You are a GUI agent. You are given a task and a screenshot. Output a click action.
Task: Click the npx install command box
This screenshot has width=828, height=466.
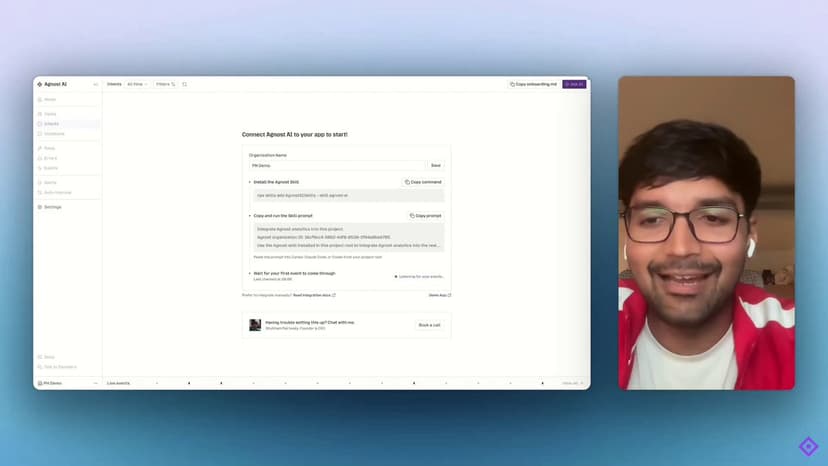(x=349, y=195)
